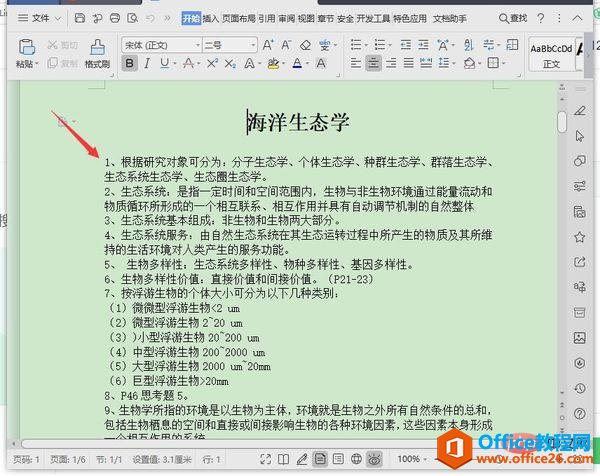Click the Character Shading A icon

321,63
